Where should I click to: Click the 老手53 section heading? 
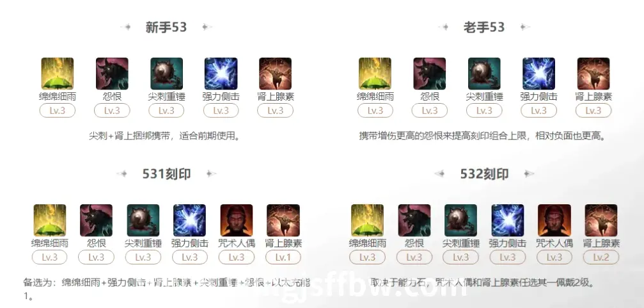pos(484,27)
